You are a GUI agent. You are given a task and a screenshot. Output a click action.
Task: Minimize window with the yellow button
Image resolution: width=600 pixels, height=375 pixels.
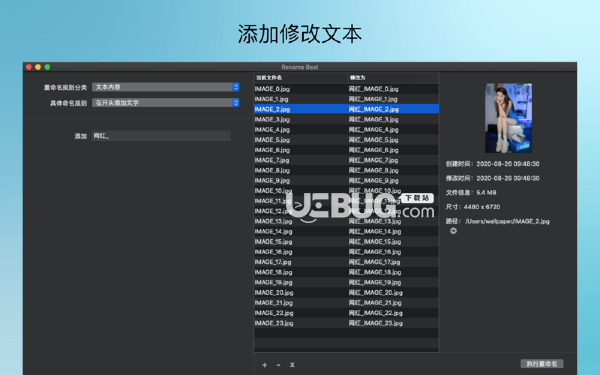pyautogui.click(x=38, y=67)
